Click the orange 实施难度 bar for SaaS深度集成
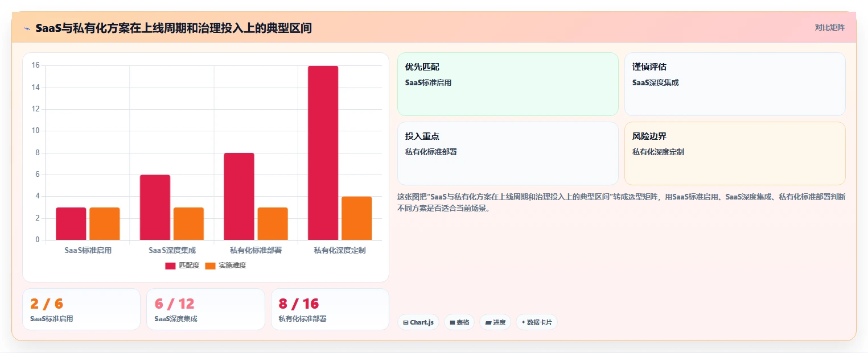Viewport: 868px width, 353px height. pyautogui.click(x=188, y=223)
